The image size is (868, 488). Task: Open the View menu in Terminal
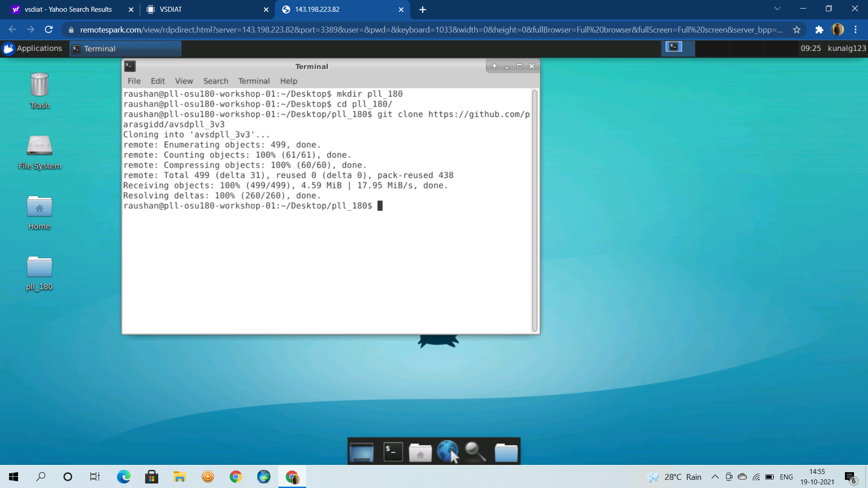pyautogui.click(x=184, y=81)
